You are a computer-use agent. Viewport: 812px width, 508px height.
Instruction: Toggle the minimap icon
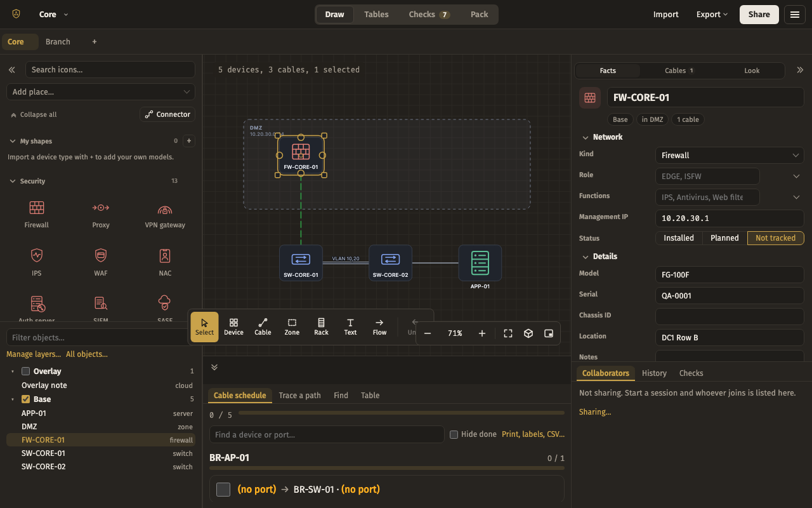point(549,333)
